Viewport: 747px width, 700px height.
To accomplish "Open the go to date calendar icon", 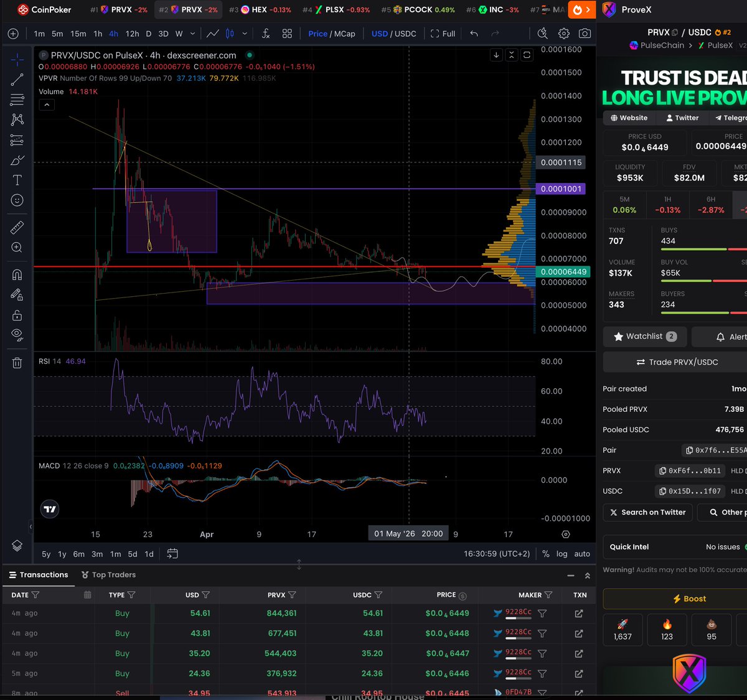I will pyautogui.click(x=172, y=554).
